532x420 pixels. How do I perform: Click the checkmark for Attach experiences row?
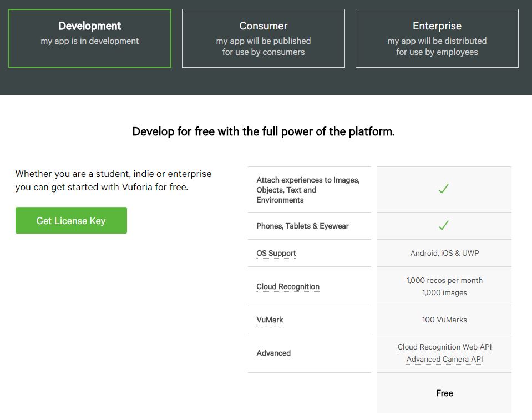coord(444,189)
